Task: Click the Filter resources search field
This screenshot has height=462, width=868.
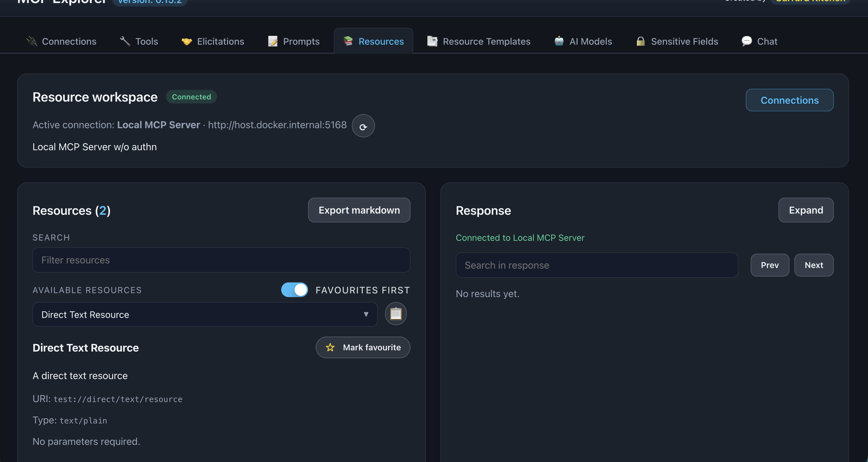Action: 221,260
